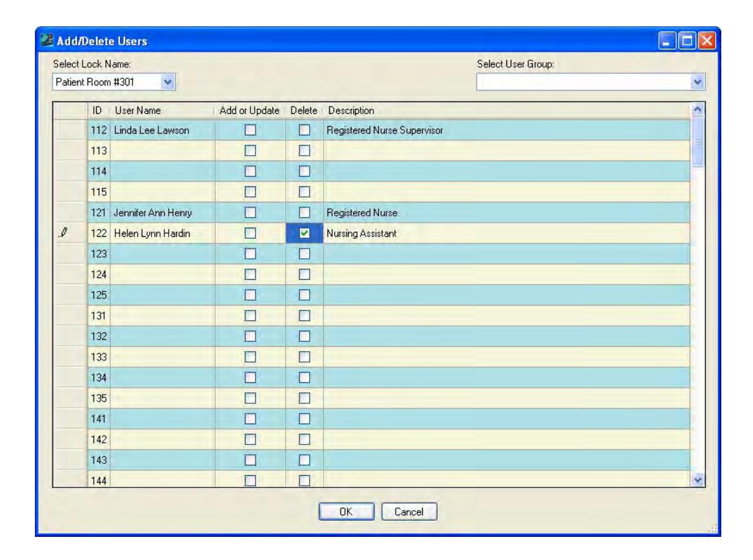753x560 pixels.
Task: Confirm changes with the OK button
Action: point(346,512)
